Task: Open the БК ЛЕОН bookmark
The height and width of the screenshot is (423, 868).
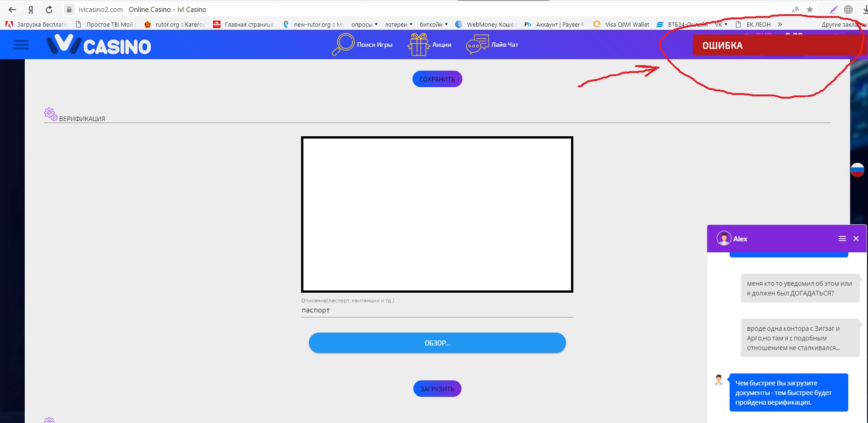Action: [753, 24]
